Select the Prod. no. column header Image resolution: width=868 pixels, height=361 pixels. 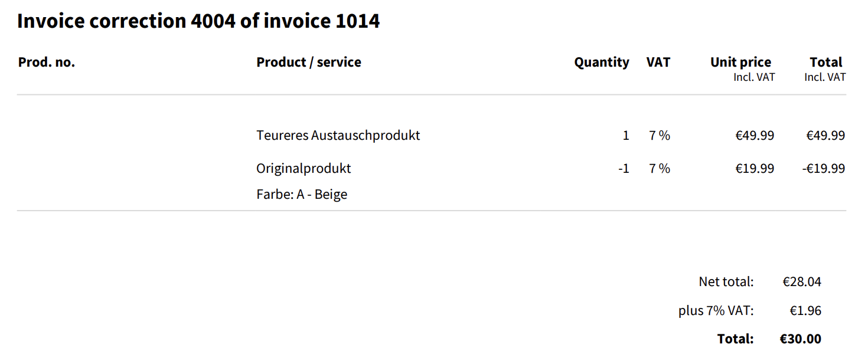coord(47,63)
